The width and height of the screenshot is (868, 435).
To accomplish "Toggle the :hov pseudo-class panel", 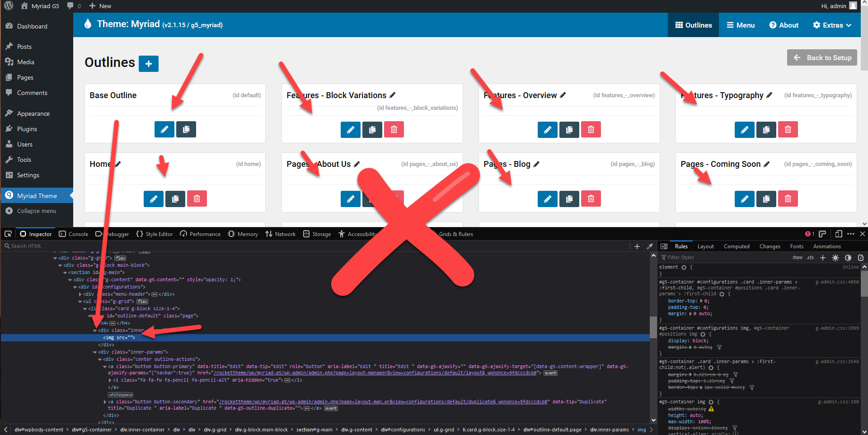I will click(x=797, y=257).
